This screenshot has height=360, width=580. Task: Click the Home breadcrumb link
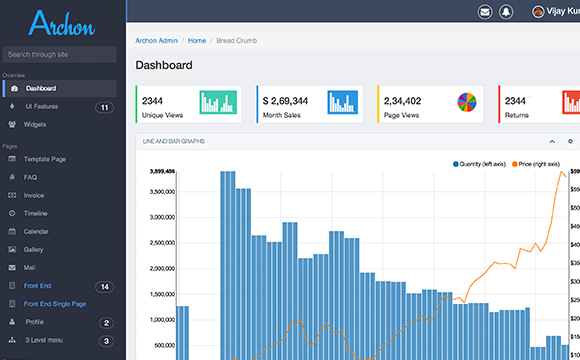coord(197,40)
